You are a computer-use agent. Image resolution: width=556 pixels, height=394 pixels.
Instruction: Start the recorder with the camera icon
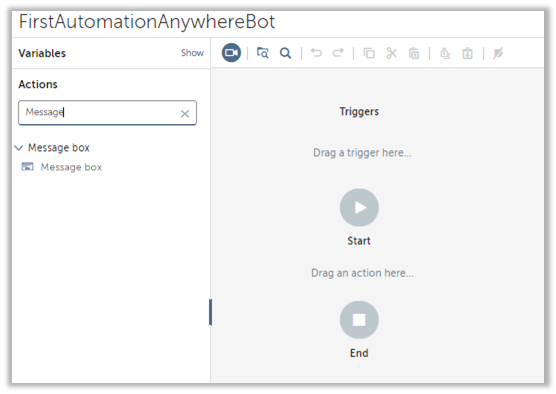pos(231,53)
